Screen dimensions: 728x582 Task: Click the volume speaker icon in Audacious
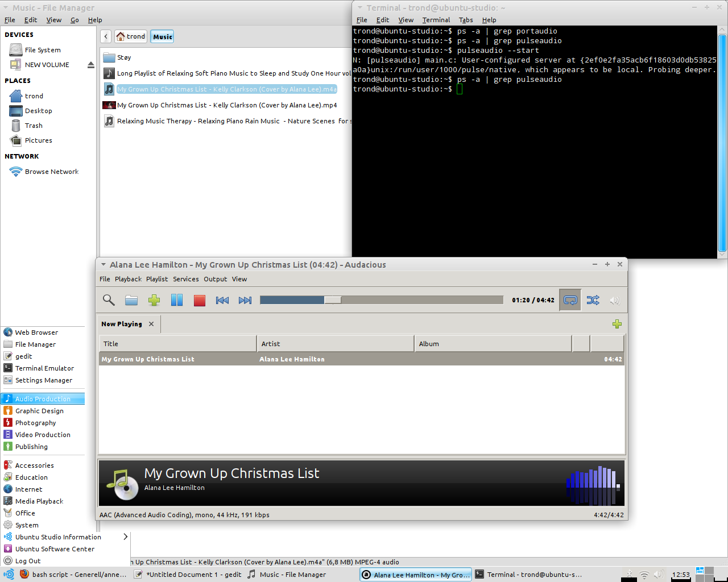(614, 300)
